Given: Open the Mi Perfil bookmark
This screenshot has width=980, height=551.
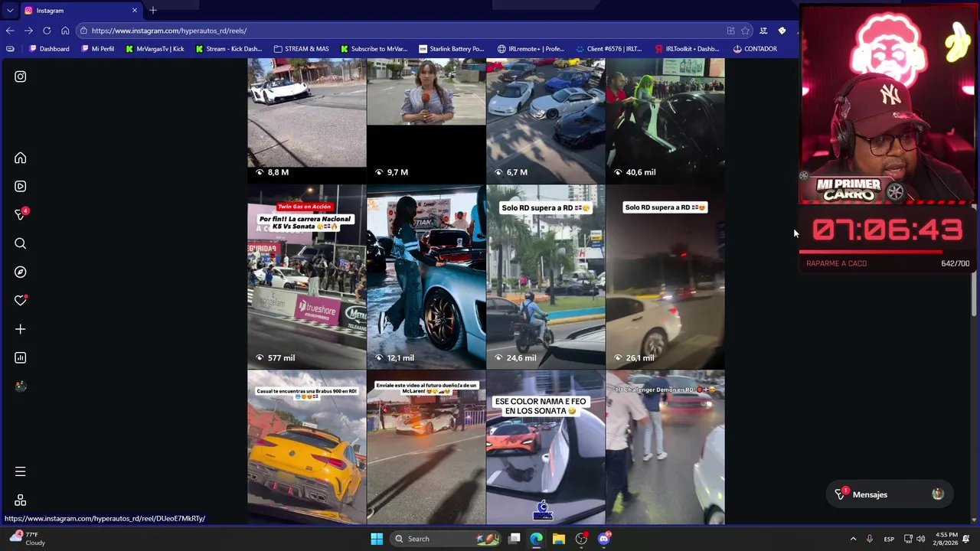Looking at the screenshot, I should pyautogui.click(x=96, y=49).
